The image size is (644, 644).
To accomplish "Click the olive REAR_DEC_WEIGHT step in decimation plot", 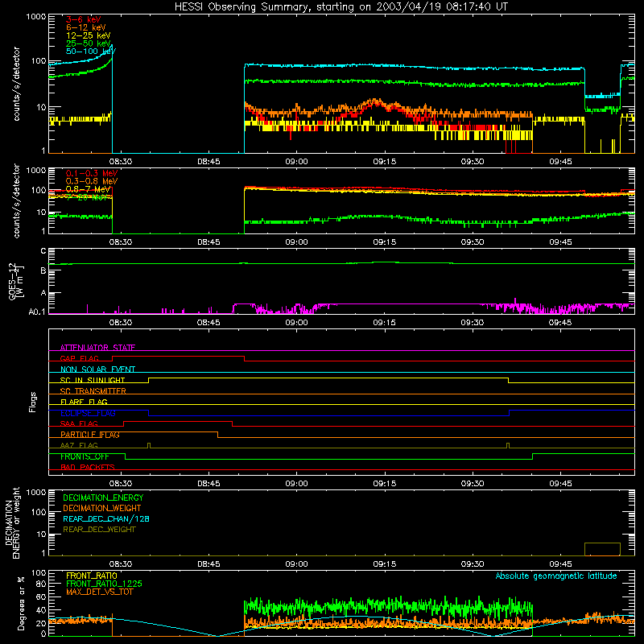I will pyautogui.click(x=602, y=549).
